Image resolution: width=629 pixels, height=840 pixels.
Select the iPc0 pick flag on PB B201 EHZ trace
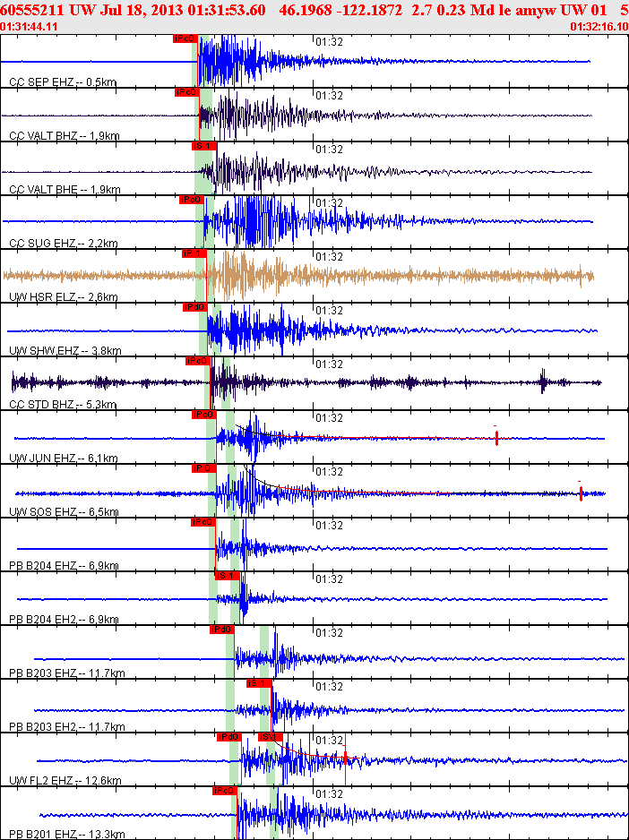[x=225, y=792]
